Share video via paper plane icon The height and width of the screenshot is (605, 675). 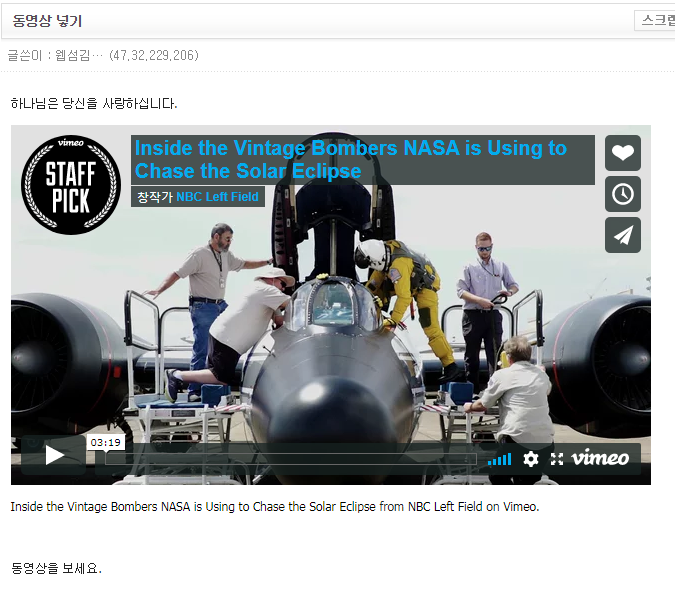tap(623, 235)
